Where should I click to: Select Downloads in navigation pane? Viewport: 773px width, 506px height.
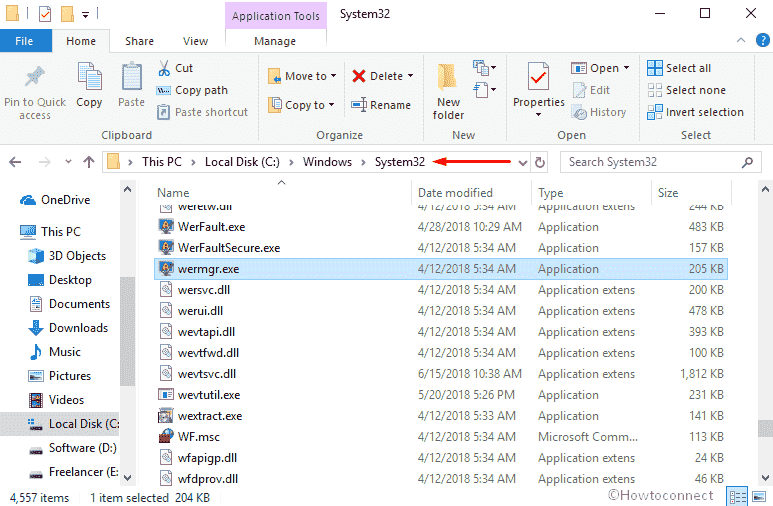(x=68, y=328)
